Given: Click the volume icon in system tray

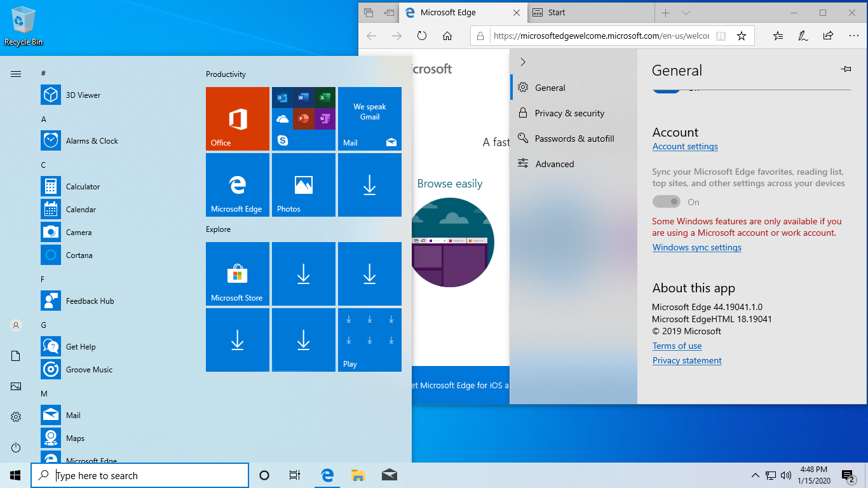Looking at the screenshot, I should [x=786, y=475].
